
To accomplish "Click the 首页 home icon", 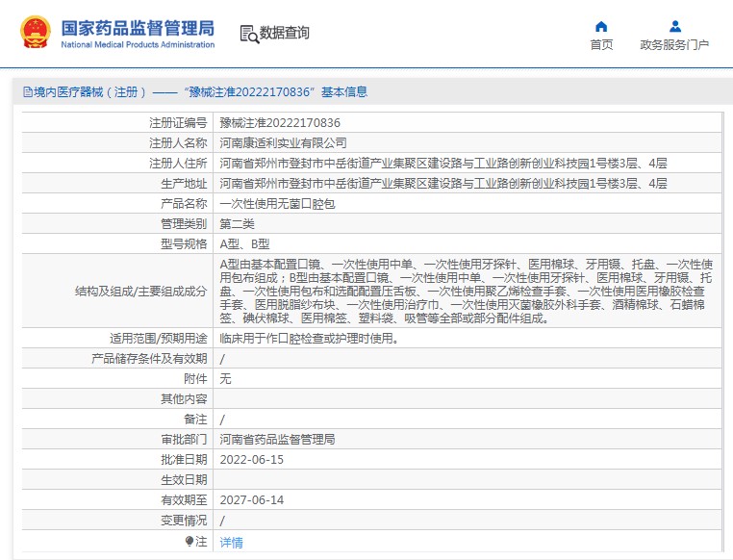I will coord(601,26).
